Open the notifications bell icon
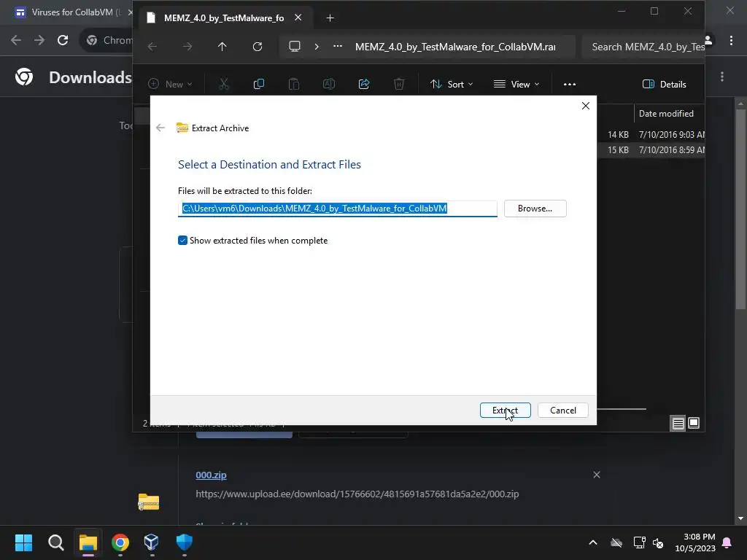 click(x=727, y=542)
